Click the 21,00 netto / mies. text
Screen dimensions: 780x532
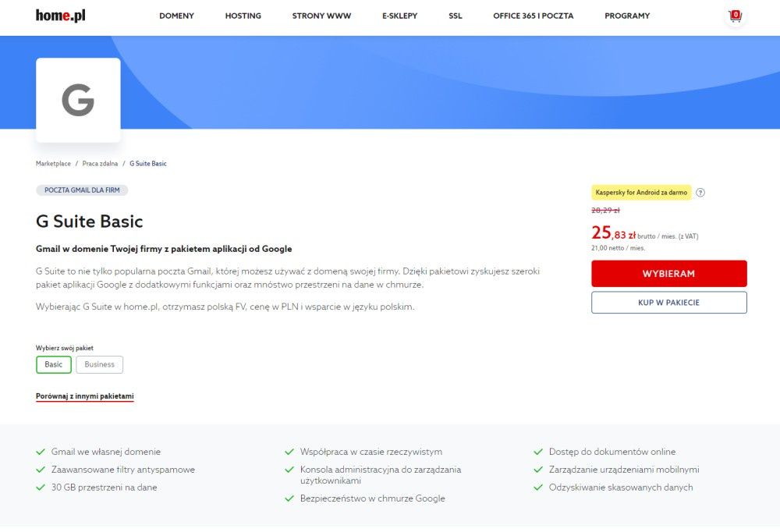tap(618, 248)
